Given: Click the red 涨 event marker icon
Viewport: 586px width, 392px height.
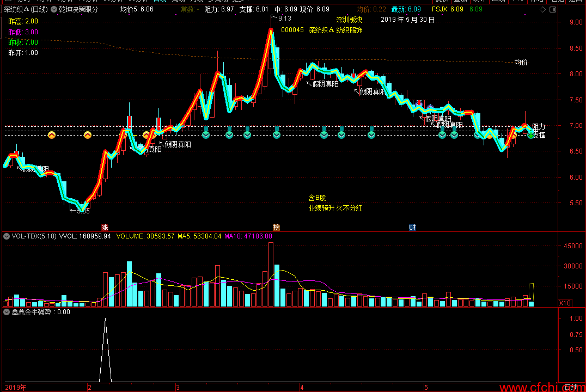Looking at the screenshot, I should (x=105, y=227).
